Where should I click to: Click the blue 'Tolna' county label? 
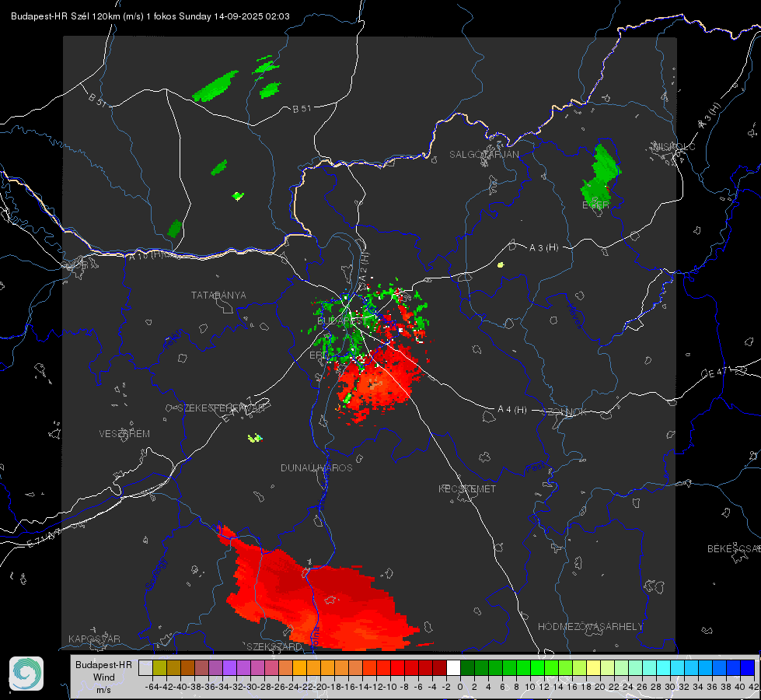click(316, 637)
